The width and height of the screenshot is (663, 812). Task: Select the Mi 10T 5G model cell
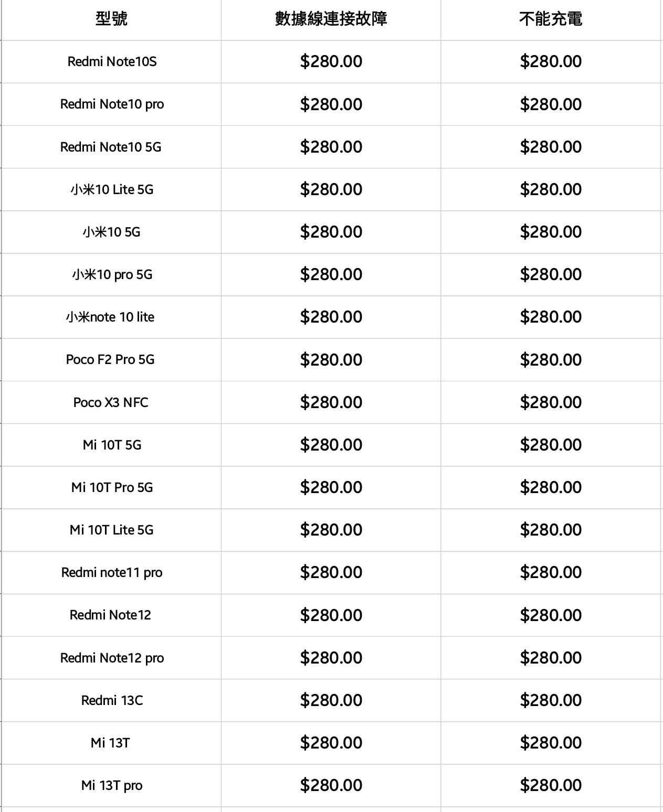pyautogui.click(x=112, y=445)
